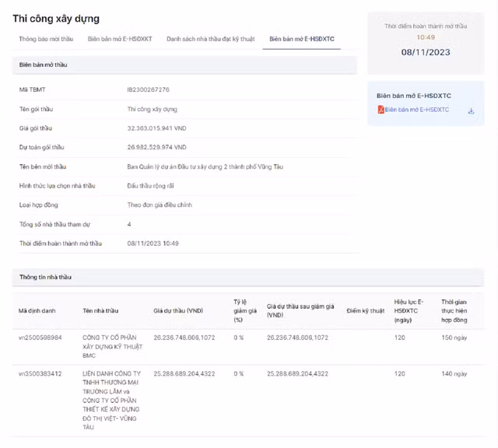498x448 pixels.
Task: Click the Điểm kỹ thuật column header
Action: [366, 310]
